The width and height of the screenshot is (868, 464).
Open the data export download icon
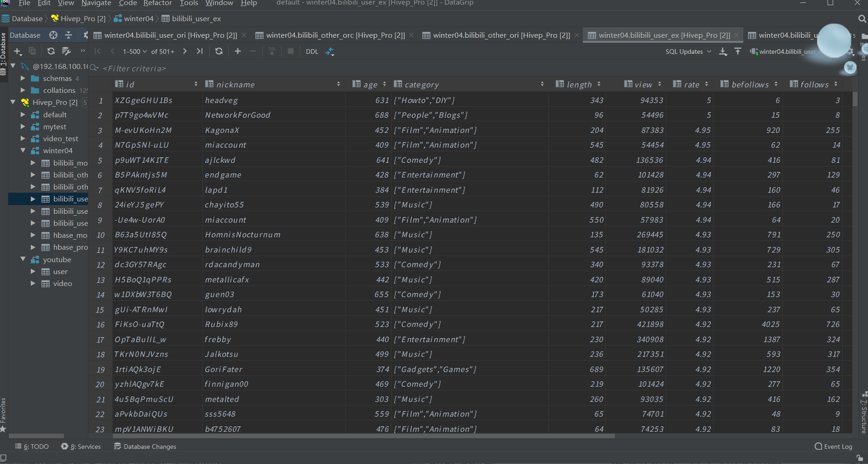[723, 51]
